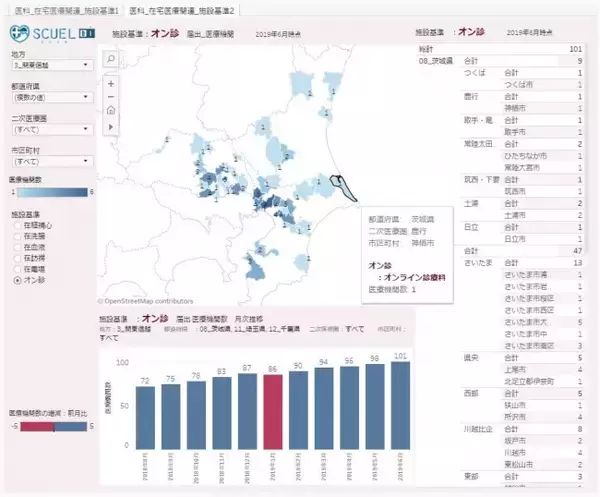The width and height of the screenshot is (600, 497).
Task: Expand the 市区町村 dropdown
Action: click(48, 160)
